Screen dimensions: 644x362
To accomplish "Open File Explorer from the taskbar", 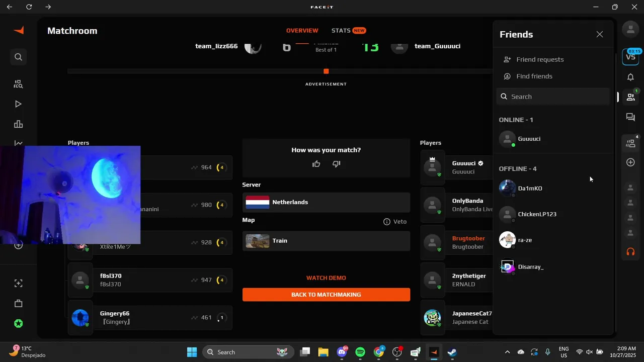I will pos(323,352).
